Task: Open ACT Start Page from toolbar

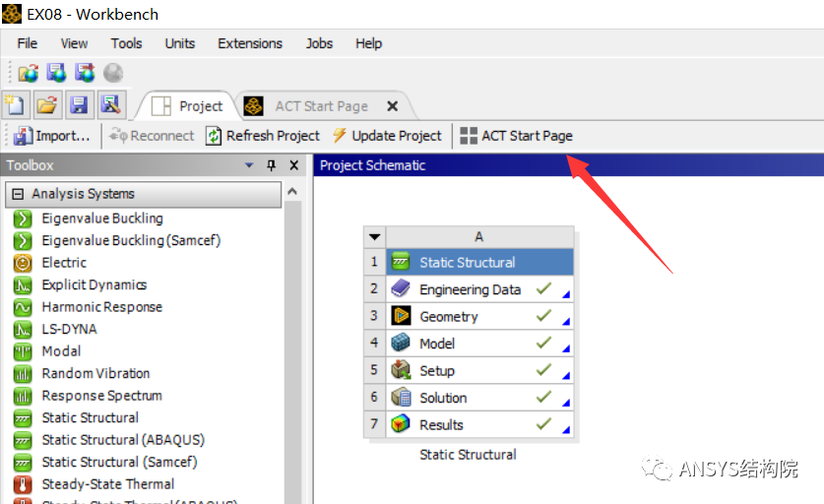Action: pyautogui.click(x=516, y=136)
